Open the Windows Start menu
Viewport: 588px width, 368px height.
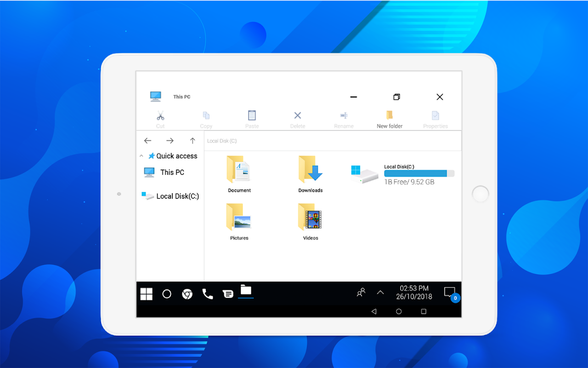[x=147, y=294]
